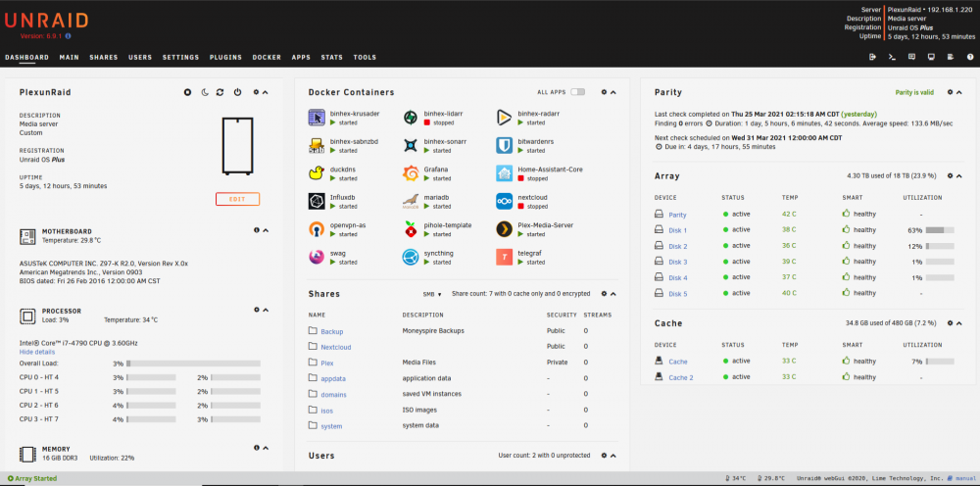Screen dimensions: 980x486
Task: Click the Unraid logo
Action: tap(47, 20)
